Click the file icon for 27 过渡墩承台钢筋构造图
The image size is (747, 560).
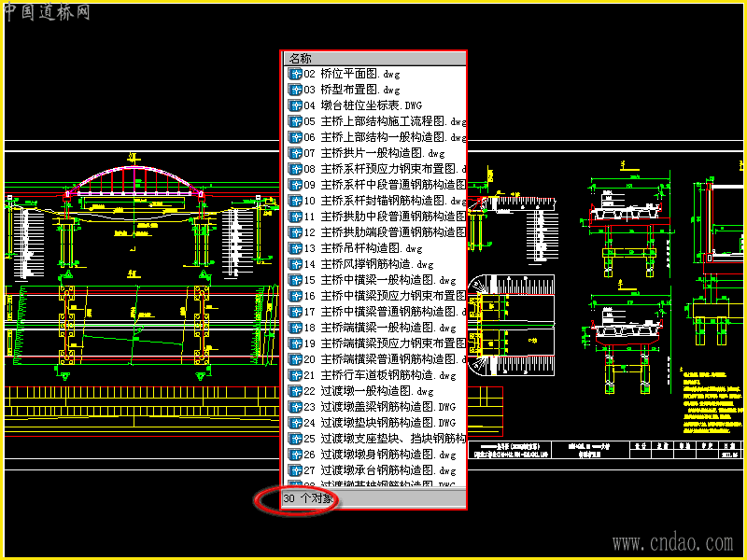coord(295,470)
